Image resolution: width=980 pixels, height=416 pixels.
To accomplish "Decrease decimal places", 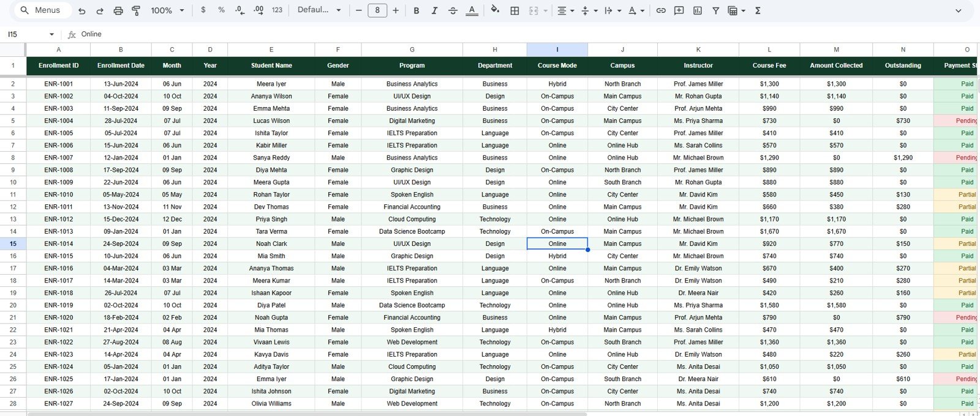I will (x=240, y=10).
